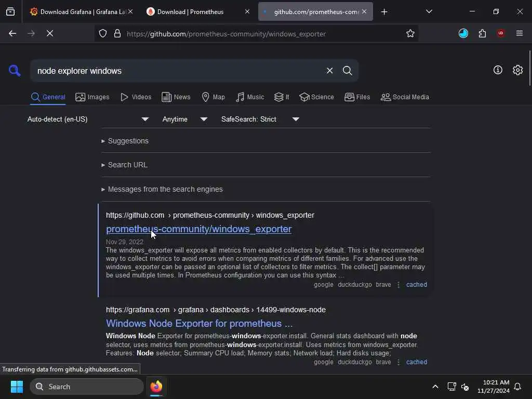Image resolution: width=532 pixels, height=399 pixels.
Task: Select the Music search category
Action: (250, 97)
